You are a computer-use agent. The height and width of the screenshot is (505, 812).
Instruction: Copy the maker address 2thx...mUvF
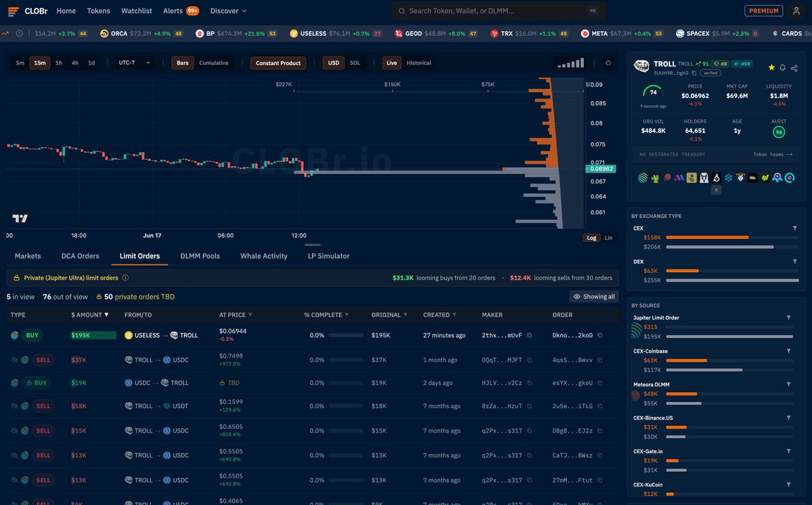click(x=530, y=336)
